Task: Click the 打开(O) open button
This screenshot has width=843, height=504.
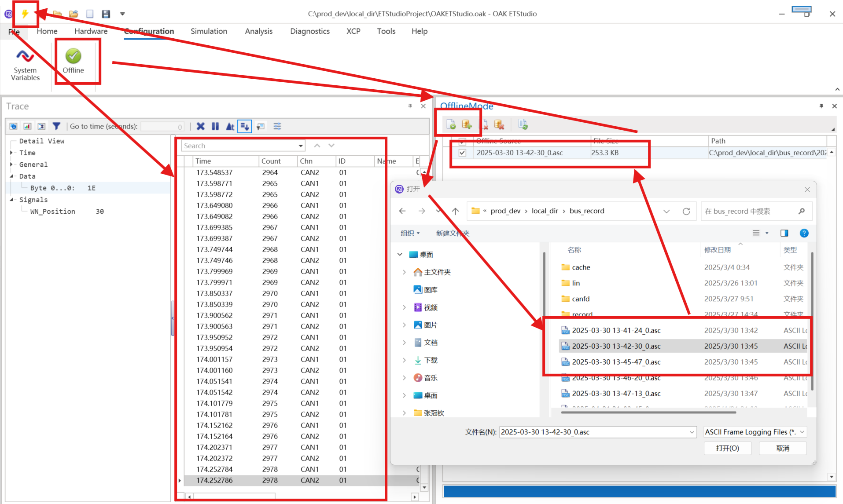Action: pos(727,448)
